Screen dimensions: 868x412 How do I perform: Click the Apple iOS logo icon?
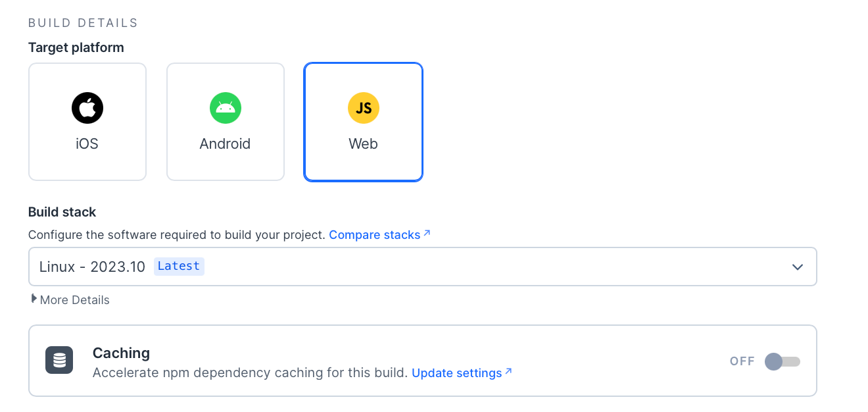tap(87, 108)
